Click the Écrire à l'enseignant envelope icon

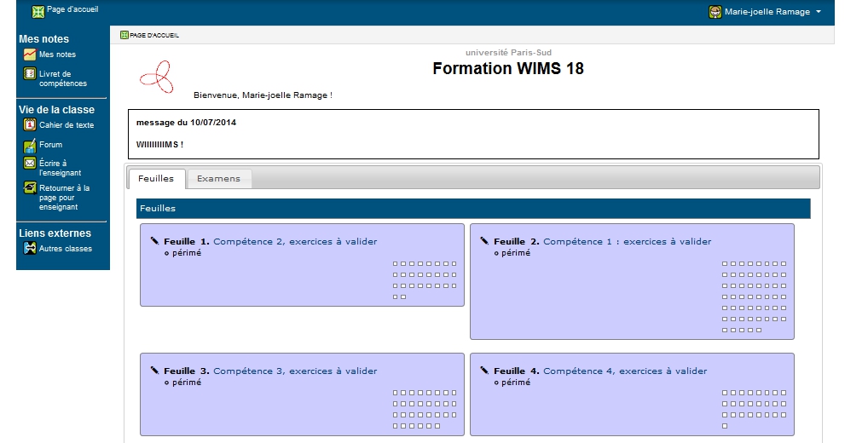pyautogui.click(x=30, y=164)
